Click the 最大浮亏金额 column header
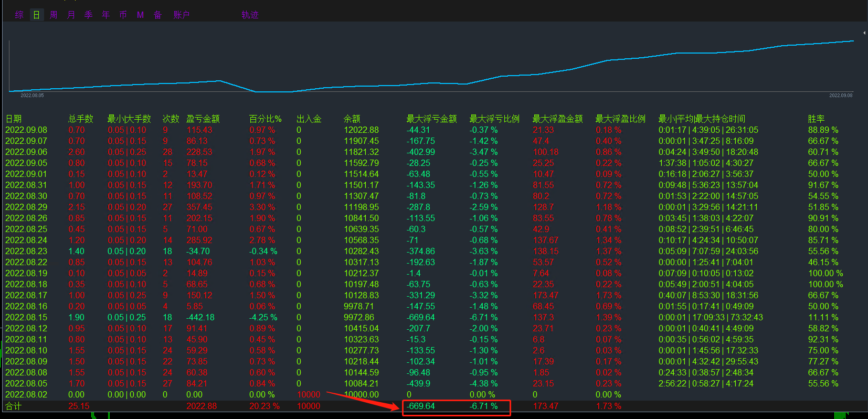The width and height of the screenshot is (868, 419). 431,119
